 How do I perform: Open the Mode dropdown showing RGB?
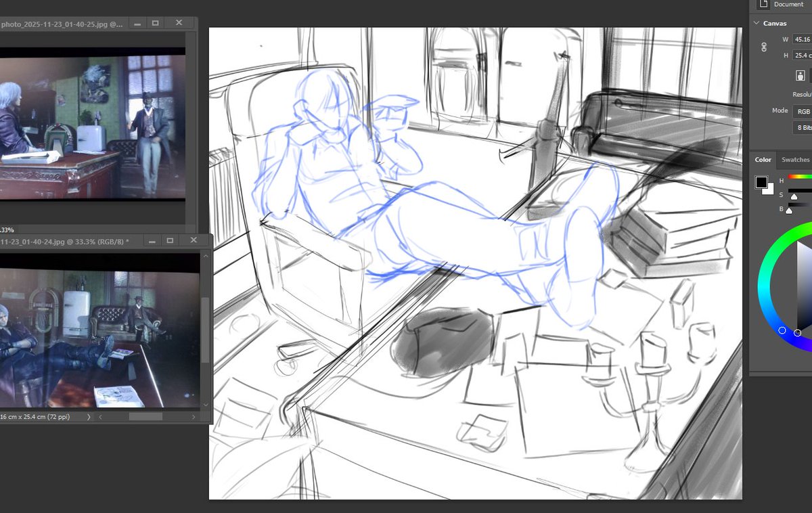(804, 110)
